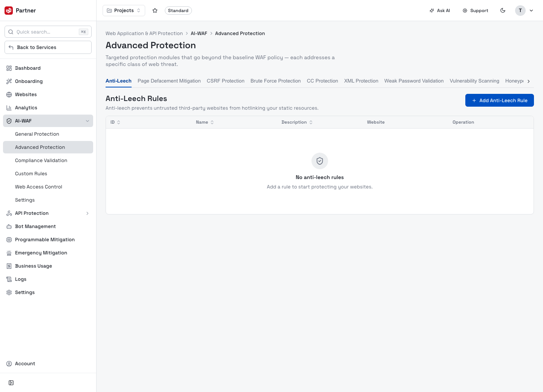
Task: Click the Operation column header
Action: coord(463,122)
